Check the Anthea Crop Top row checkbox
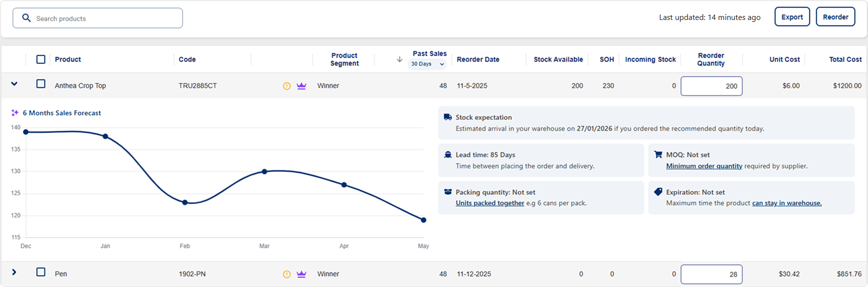 [x=41, y=84]
